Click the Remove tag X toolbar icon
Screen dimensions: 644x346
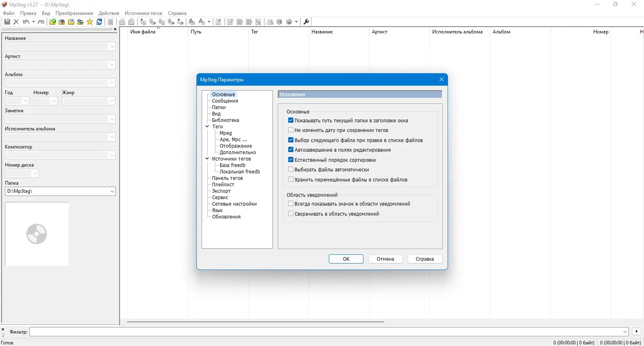coord(17,22)
